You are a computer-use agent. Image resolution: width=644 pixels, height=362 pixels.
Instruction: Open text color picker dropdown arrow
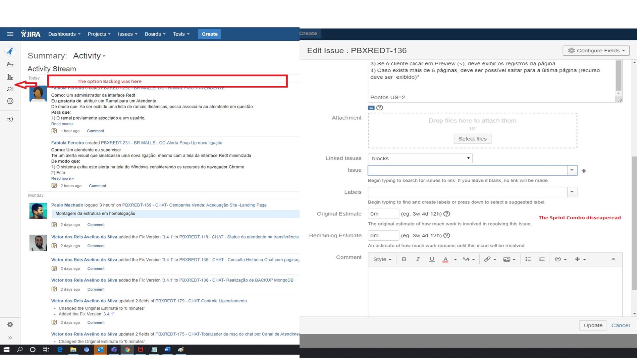(x=455, y=259)
